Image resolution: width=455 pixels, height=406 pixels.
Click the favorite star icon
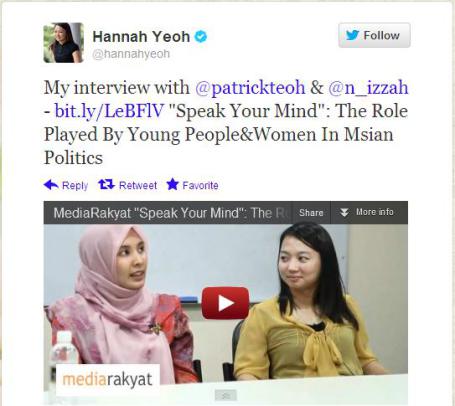coord(173,184)
